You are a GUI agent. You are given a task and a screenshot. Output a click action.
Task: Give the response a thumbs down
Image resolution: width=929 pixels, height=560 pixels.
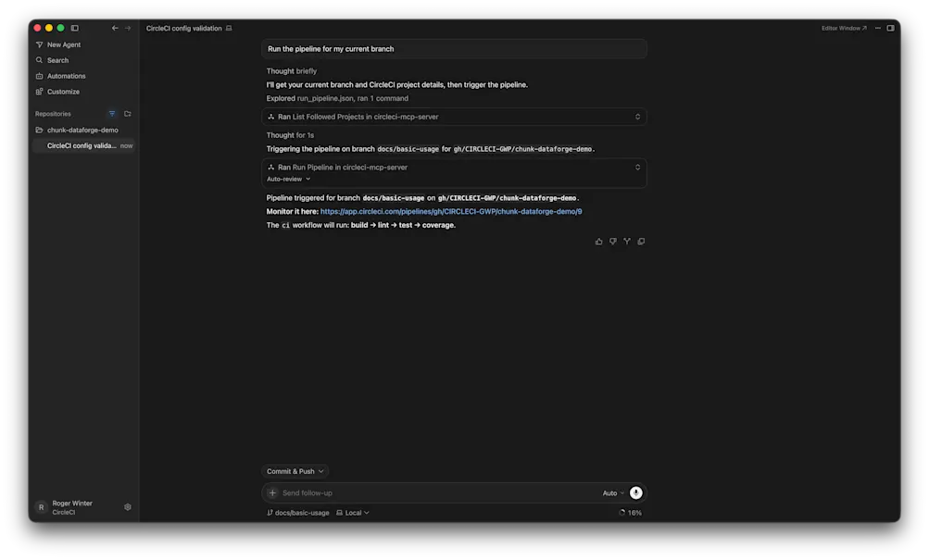pyautogui.click(x=613, y=242)
